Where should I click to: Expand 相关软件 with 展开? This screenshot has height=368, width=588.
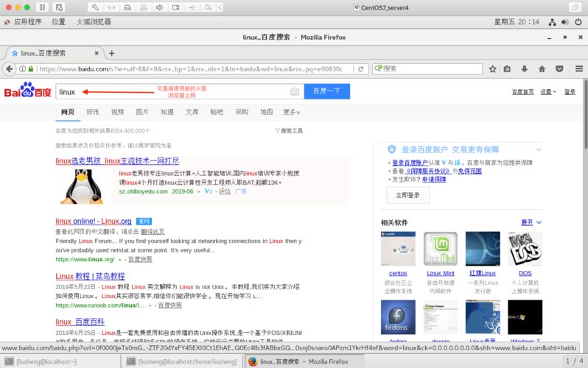coord(531,222)
